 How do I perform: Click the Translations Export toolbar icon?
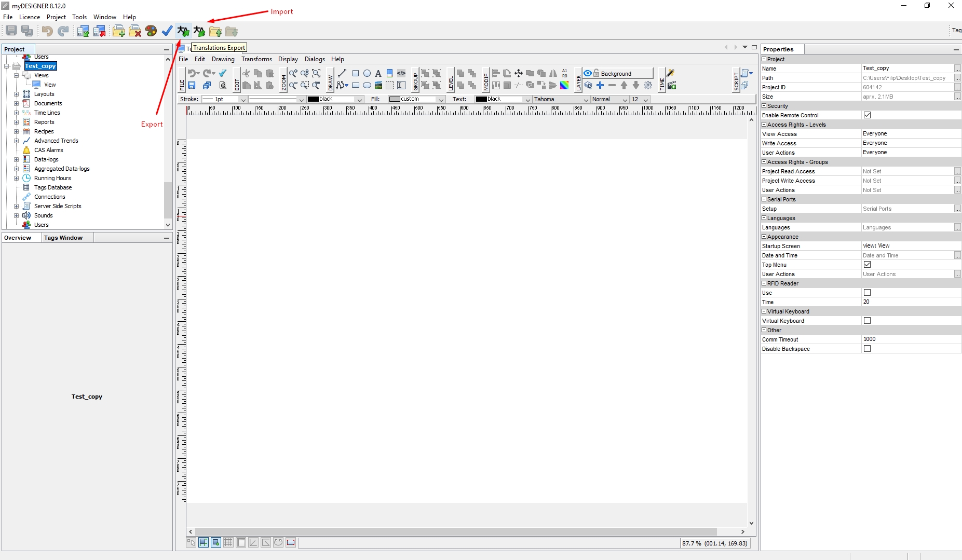[183, 31]
